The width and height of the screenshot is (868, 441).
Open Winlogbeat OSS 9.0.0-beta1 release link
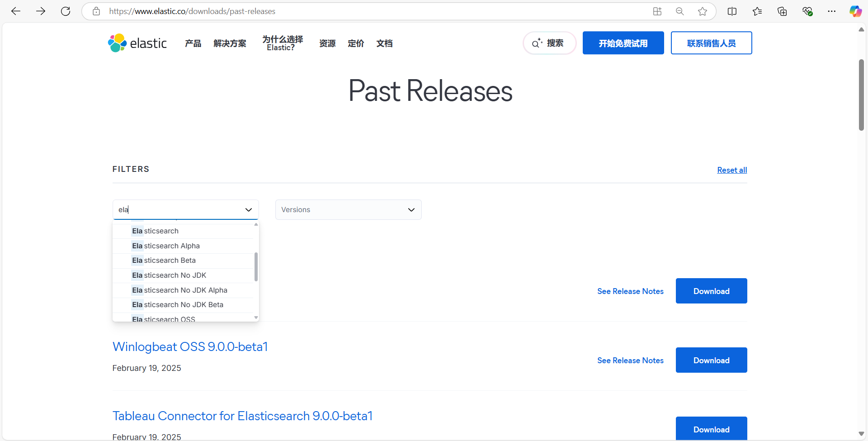pyautogui.click(x=190, y=347)
